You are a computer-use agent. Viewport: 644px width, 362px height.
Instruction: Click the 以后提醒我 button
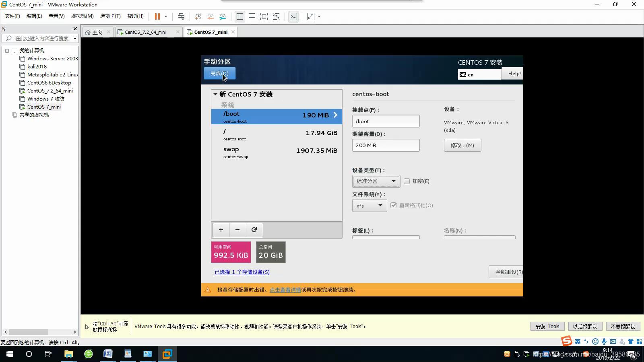(x=585, y=327)
